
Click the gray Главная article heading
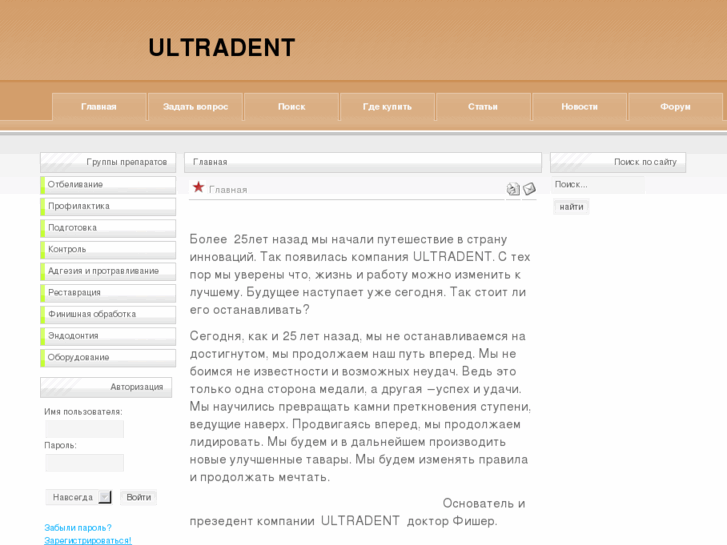(228, 190)
